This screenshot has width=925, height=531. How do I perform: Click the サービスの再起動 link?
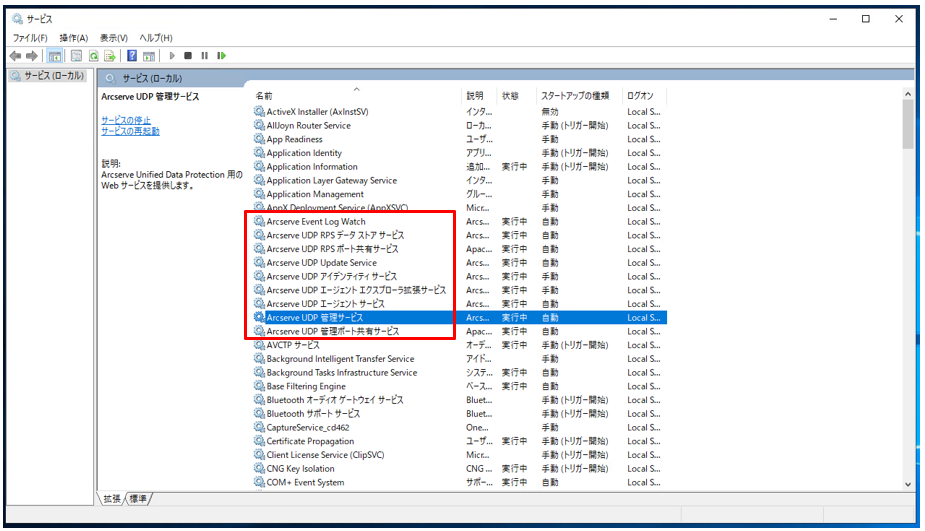[x=130, y=131]
